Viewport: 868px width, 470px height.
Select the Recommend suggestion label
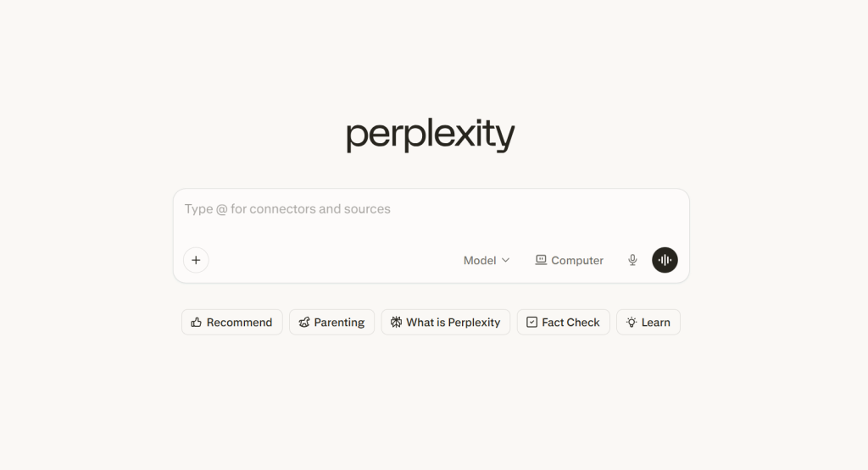[x=239, y=322]
